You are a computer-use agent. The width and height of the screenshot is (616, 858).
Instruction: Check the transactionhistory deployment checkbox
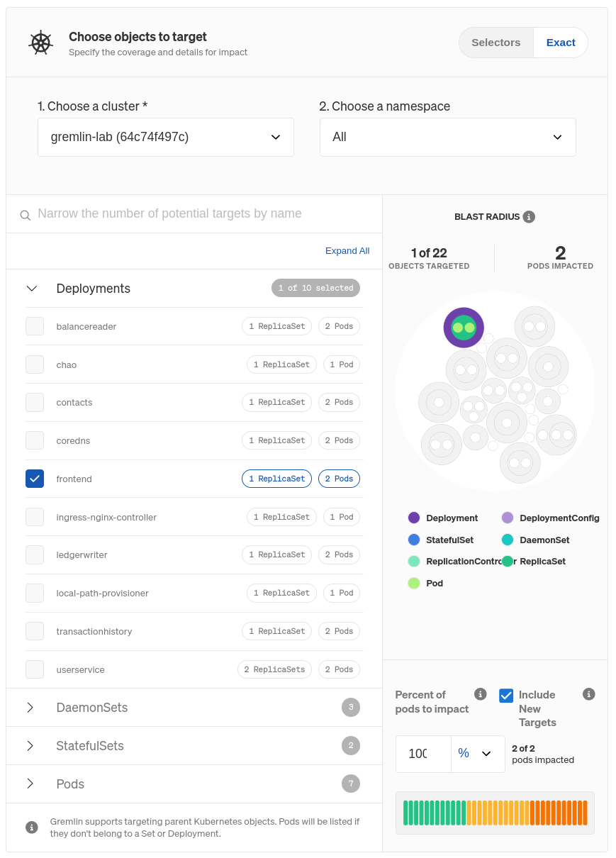tap(35, 631)
